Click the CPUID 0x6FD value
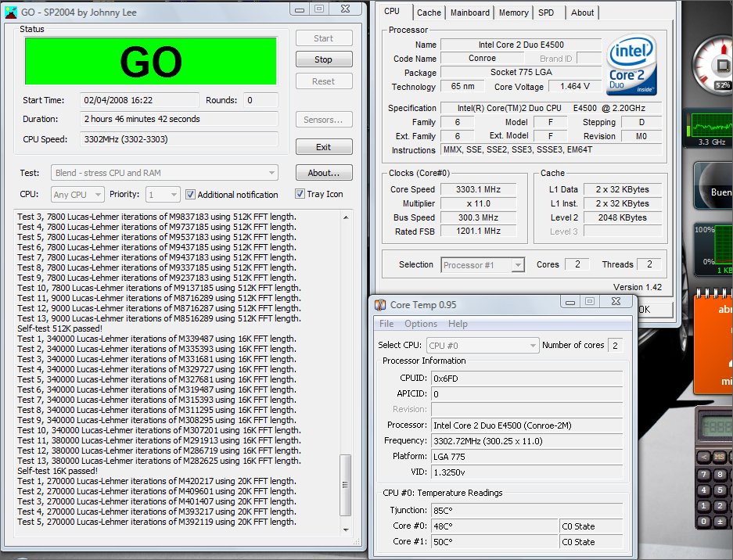 coord(526,379)
